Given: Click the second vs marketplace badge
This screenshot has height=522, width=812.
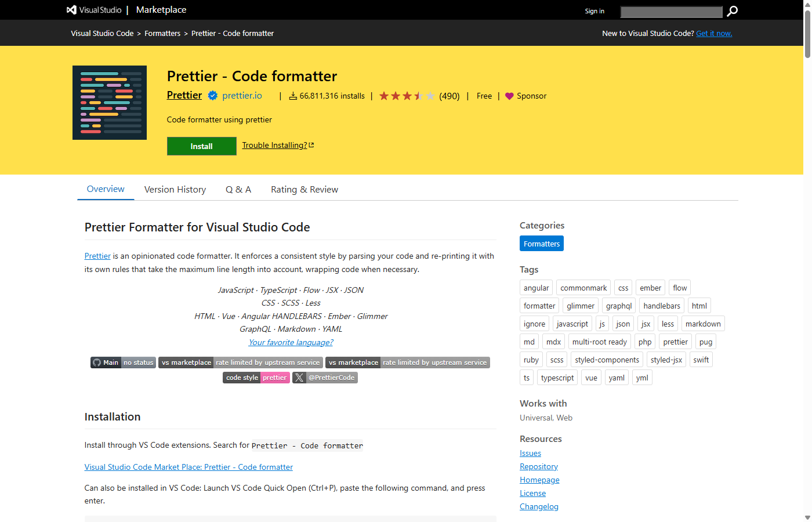Looking at the screenshot, I should coord(408,362).
